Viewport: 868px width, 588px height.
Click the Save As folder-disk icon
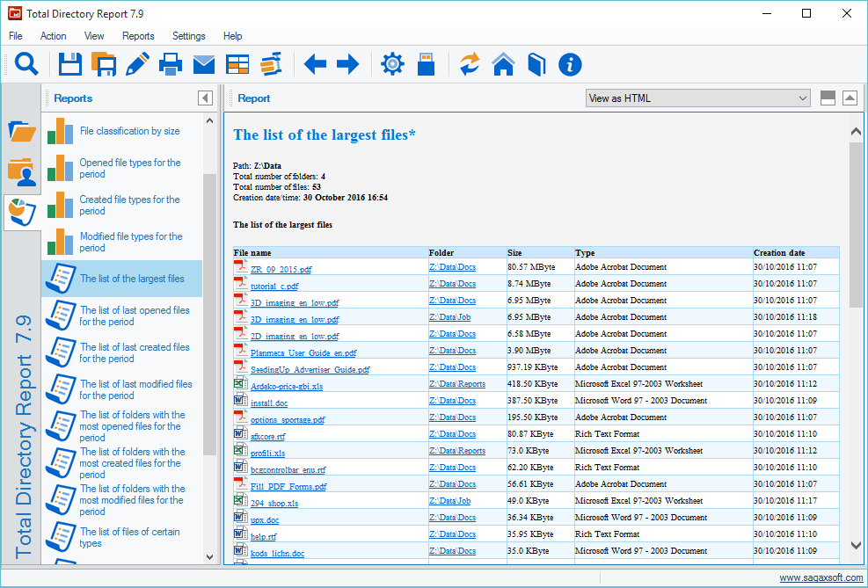(x=104, y=64)
